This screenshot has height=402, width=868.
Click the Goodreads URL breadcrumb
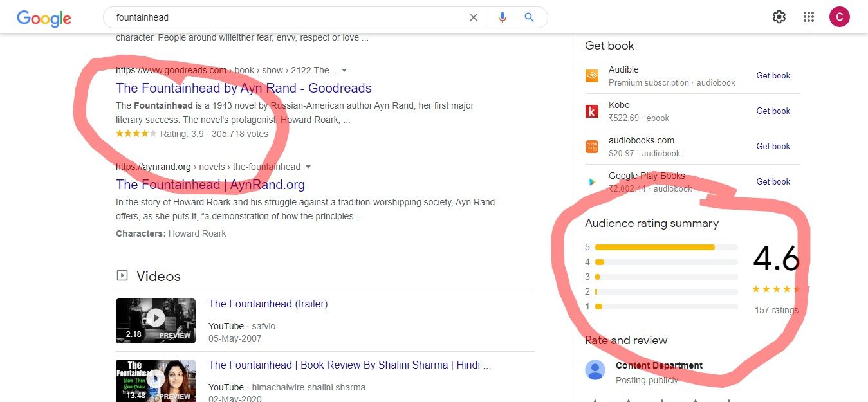(x=226, y=70)
